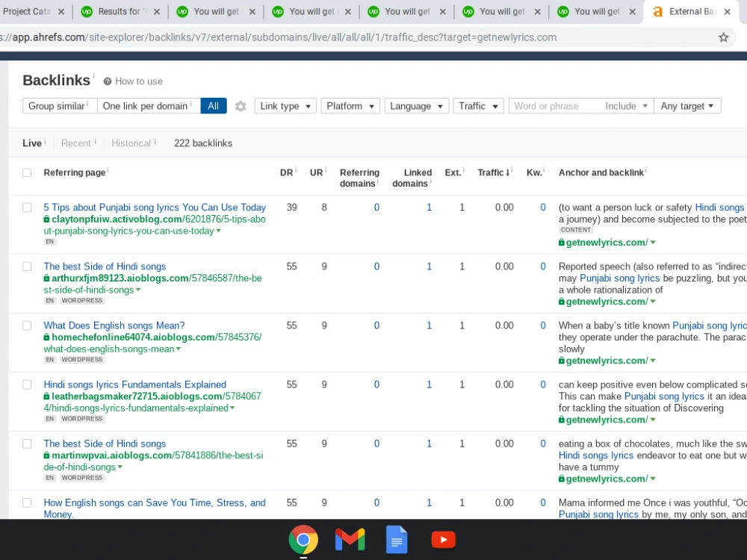The width and height of the screenshot is (747, 560).
Task: Click How to use link
Action: tap(139, 81)
